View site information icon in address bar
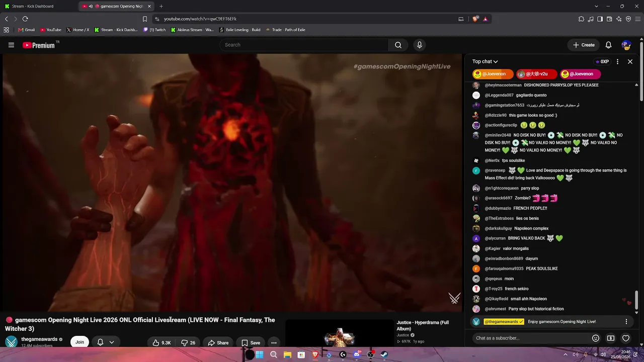 [x=157, y=19]
